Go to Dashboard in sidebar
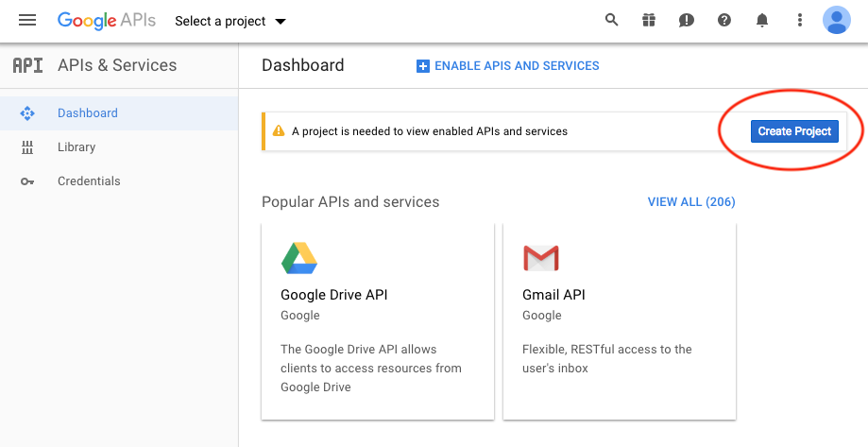The width and height of the screenshot is (868, 447). click(88, 113)
